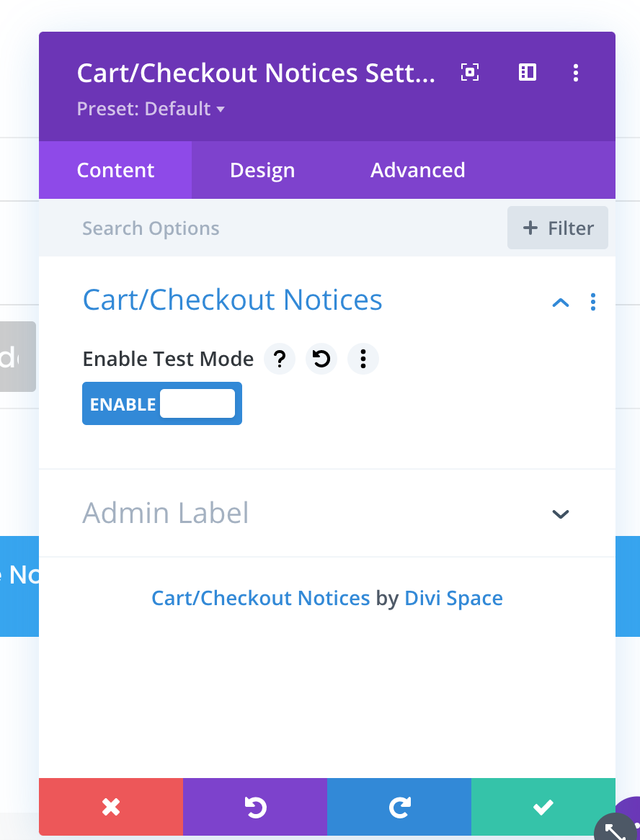640x840 pixels.
Task: Switch to the Advanced tab
Action: [x=417, y=170]
